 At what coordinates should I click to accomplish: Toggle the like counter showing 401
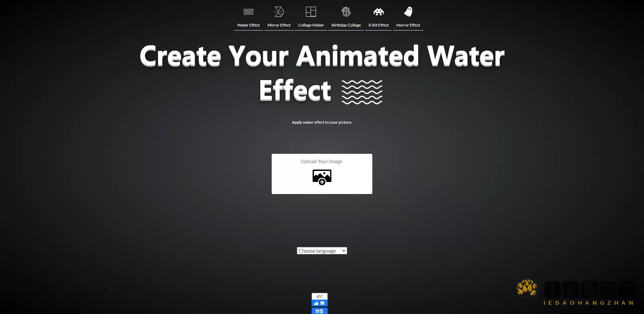point(319,296)
